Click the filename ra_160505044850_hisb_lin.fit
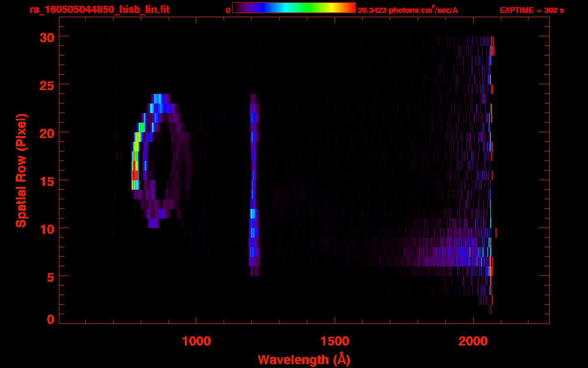The image size is (588, 368). (99, 10)
